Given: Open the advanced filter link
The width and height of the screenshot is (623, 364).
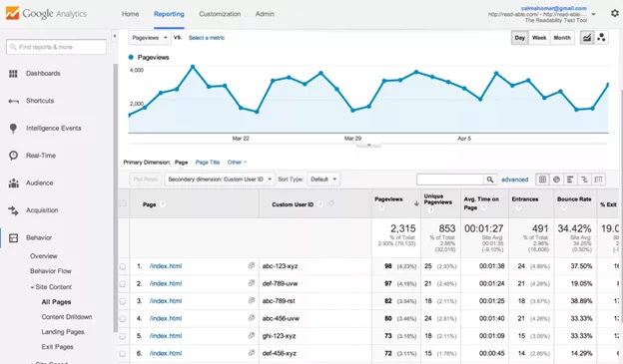Looking at the screenshot, I should tap(514, 180).
